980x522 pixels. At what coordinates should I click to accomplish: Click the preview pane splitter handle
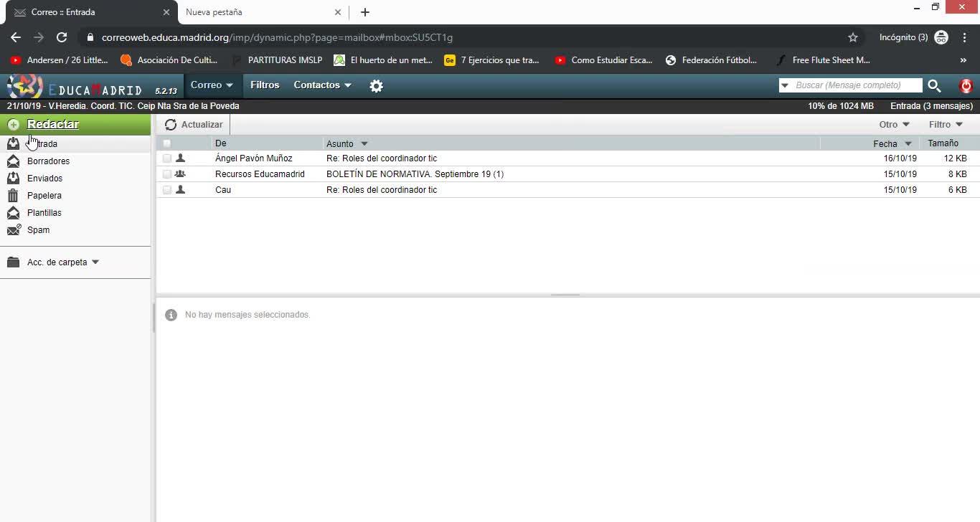tap(565, 295)
